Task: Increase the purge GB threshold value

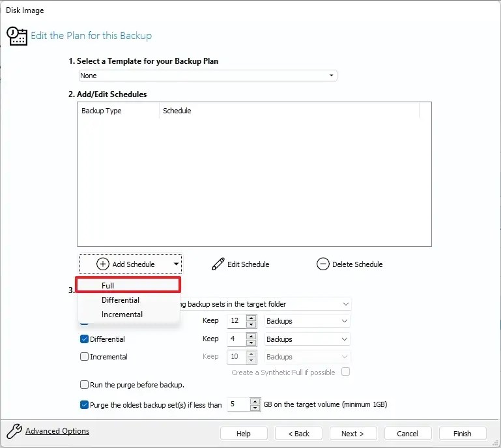Action: tap(255, 401)
